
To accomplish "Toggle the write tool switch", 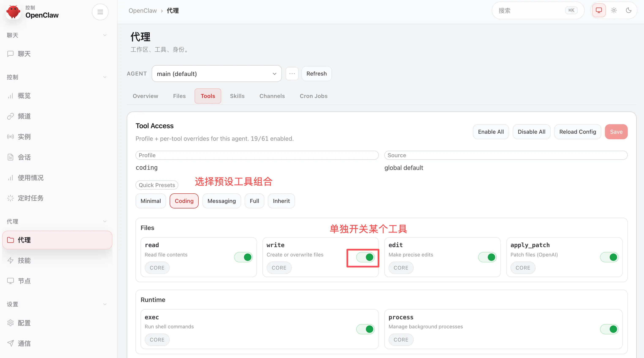I will pos(365,257).
